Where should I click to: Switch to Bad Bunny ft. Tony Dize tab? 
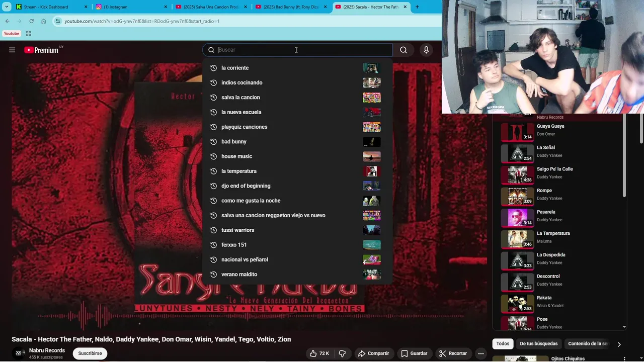click(x=292, y=7)
